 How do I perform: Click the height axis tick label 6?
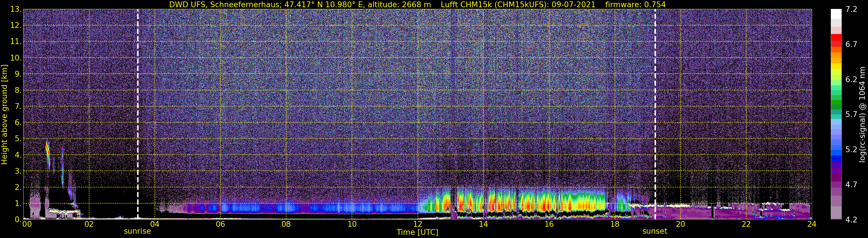pyautogui.click(x=18, y=123)
